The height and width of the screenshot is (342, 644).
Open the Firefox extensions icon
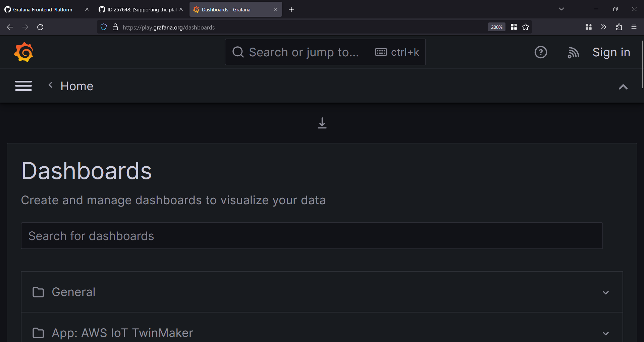coord(619,27)
